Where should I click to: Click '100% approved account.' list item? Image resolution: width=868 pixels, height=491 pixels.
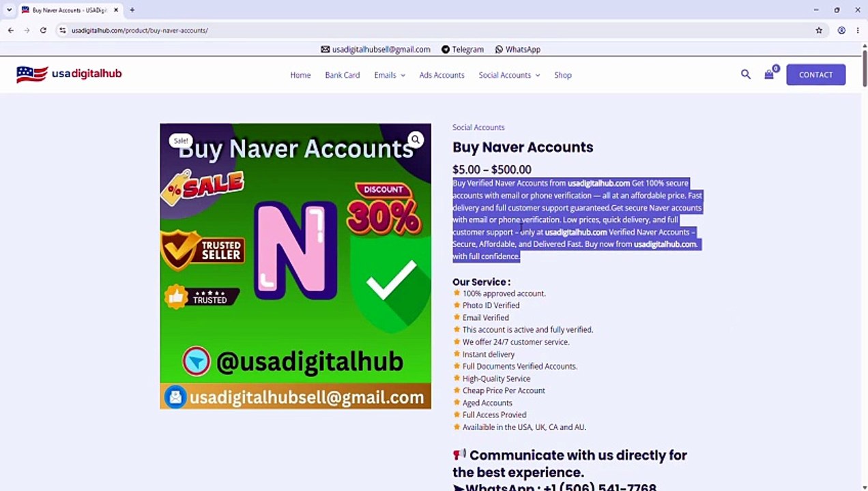(504, 293)
